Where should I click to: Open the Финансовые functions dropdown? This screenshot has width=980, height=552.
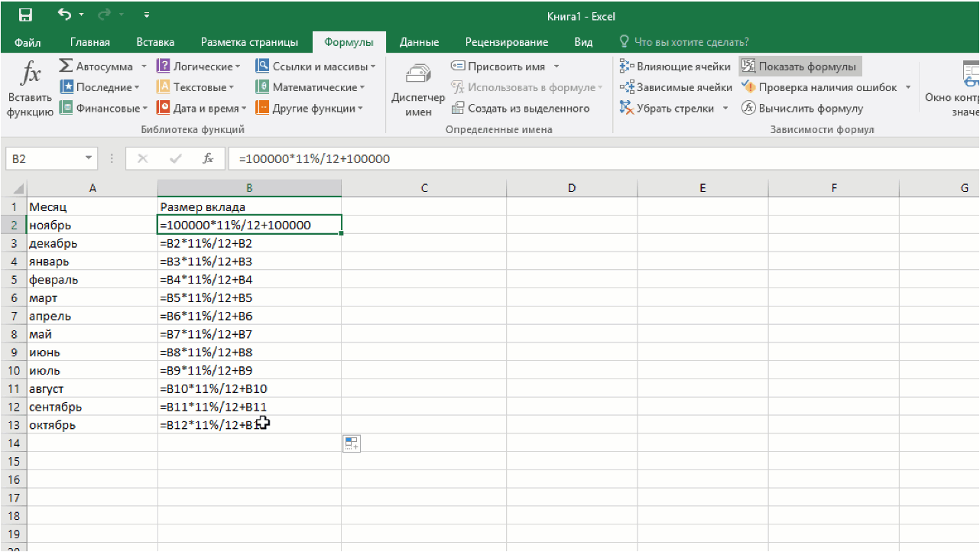103,109
